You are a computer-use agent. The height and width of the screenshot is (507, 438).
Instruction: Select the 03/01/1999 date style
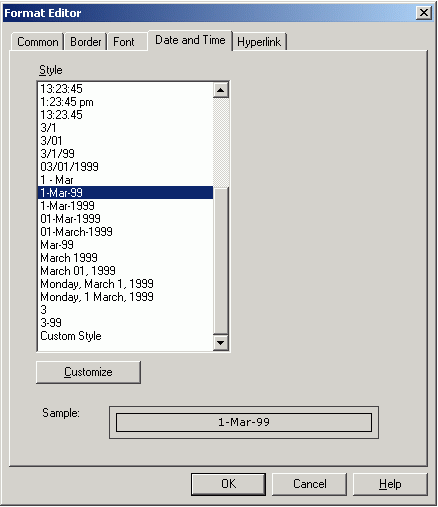point(125,167)
